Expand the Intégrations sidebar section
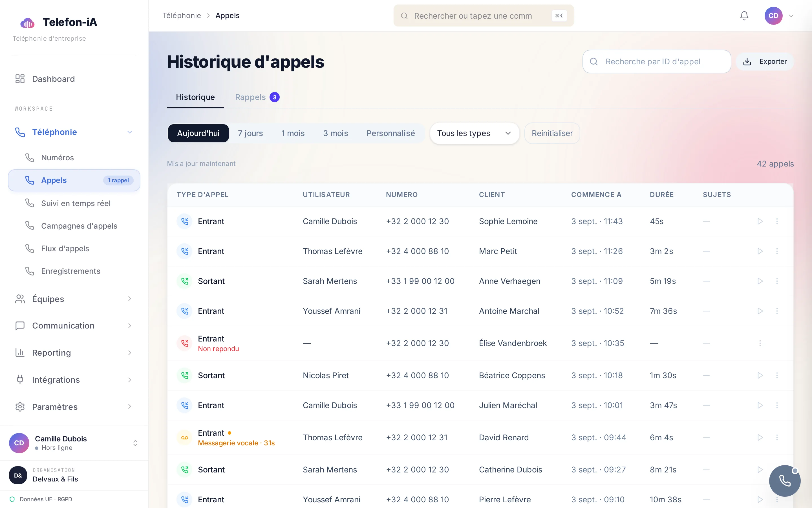 click(x=129, y=380)
